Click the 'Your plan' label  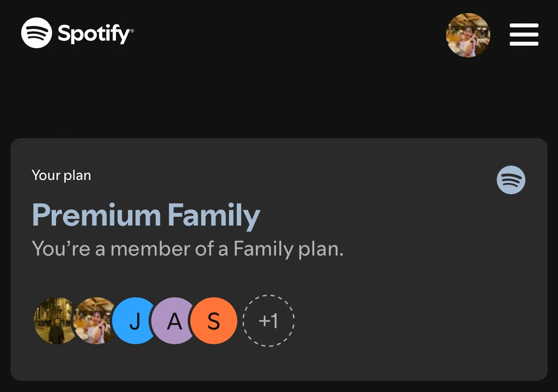point(61,176)
